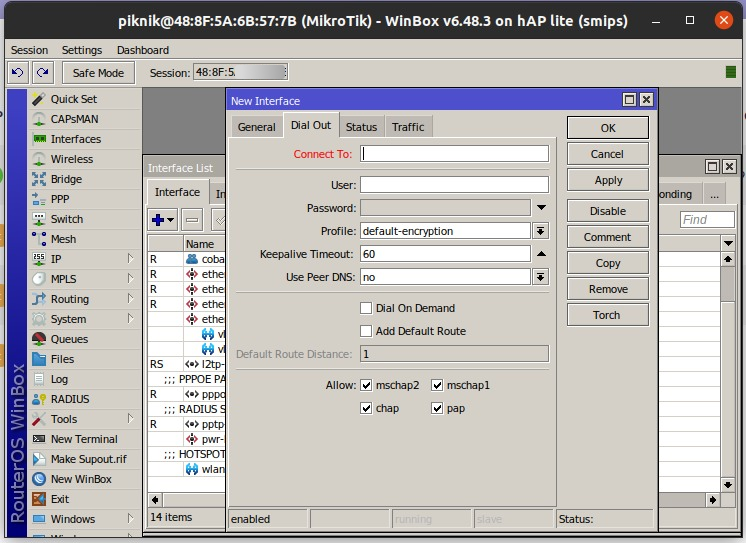The height and width of the screenshot is (543, 746).
Task: Uncheck chap authentication
Action: (366, 408)
